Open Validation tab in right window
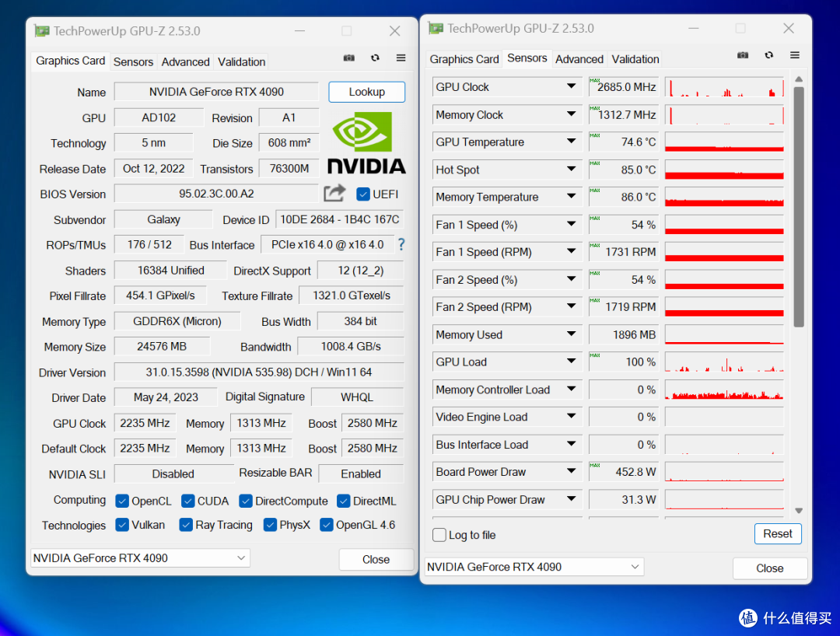Image resolution: width=840 pixels, height=636 pixels. pos(635,59)
